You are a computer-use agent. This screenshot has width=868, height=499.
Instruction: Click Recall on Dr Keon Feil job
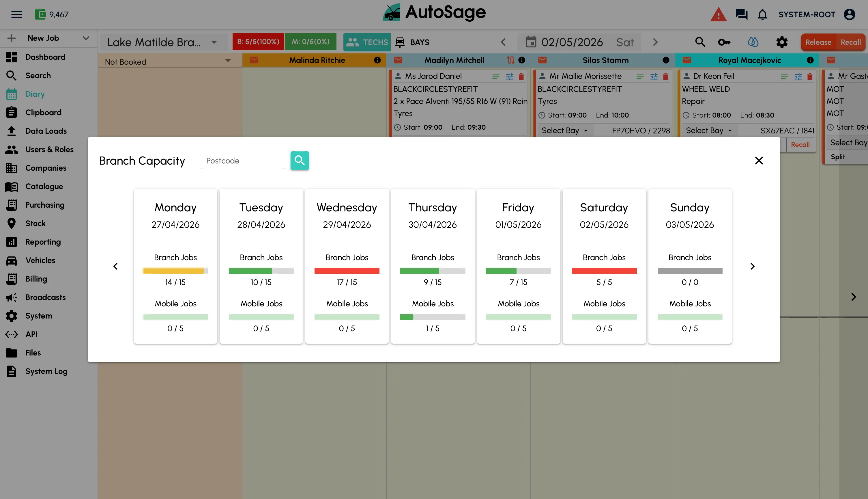[800, 145]
